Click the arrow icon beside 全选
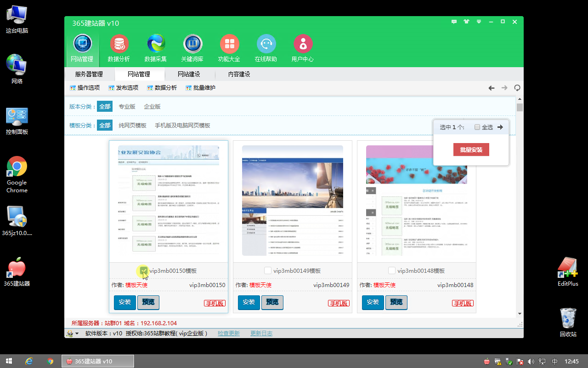 500,127
